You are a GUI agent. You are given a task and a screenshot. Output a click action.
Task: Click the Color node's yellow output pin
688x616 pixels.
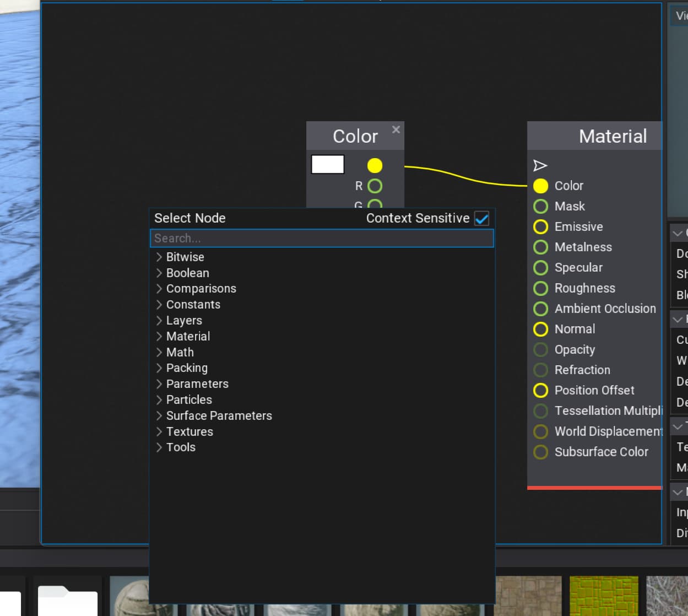(x=375, y=165)
